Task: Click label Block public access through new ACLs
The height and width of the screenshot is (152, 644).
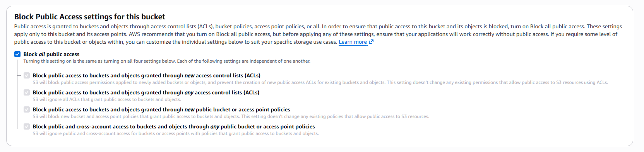Action: (x=146, y=75)
